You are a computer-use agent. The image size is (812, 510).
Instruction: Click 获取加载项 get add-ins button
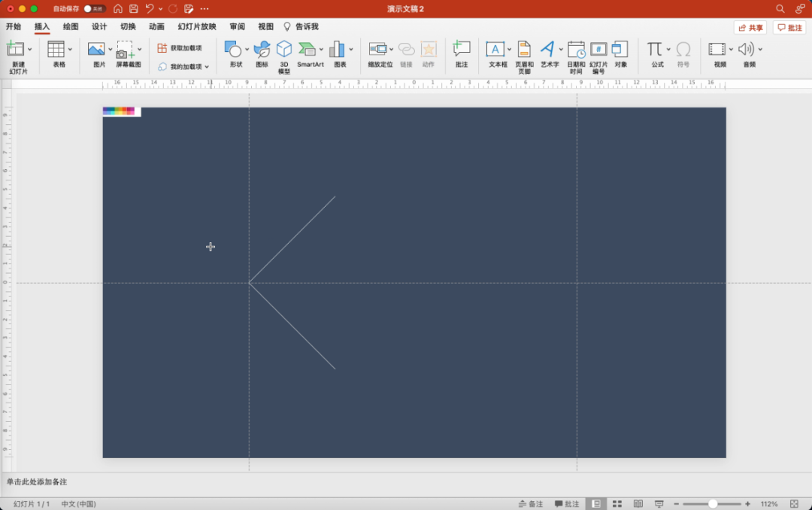point(180,47)
